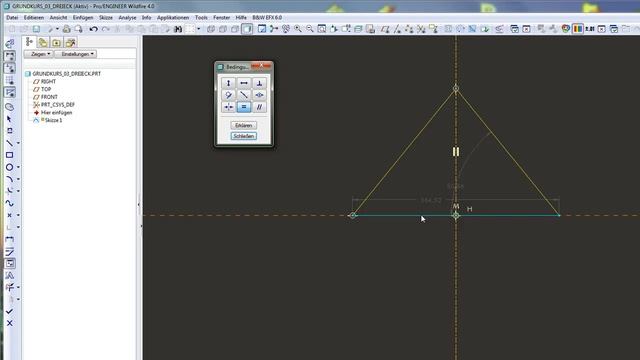
Task: Click the Undo arrow in toolbar
Action: pos(93,29)
